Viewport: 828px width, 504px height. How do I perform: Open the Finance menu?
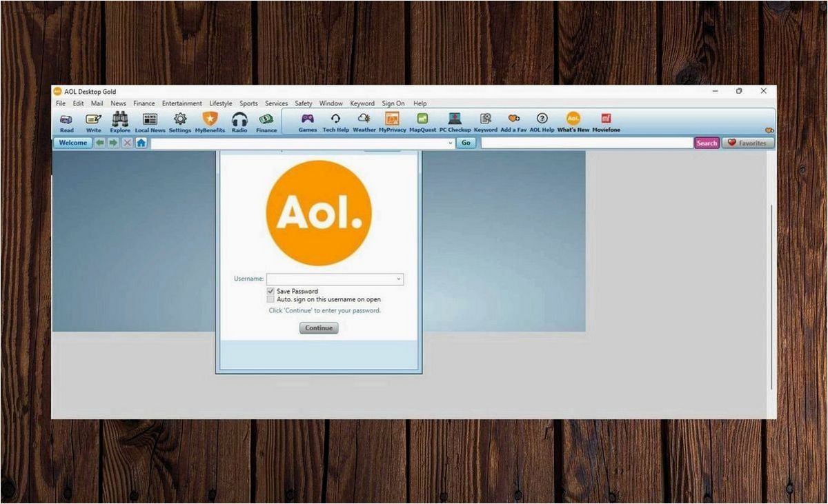(144, 103)
